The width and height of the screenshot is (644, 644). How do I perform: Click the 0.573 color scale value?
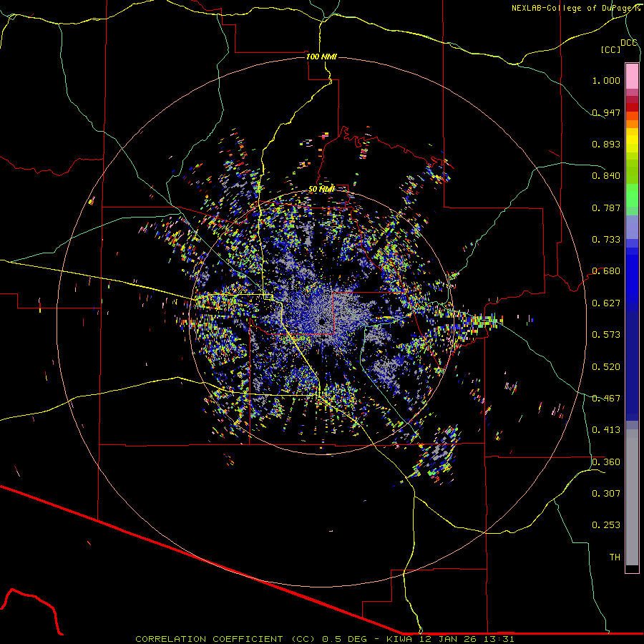(606, 335)
